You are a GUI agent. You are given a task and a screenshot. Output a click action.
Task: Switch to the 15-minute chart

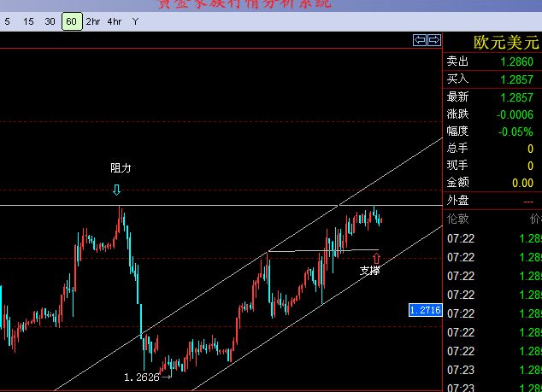(x=28, y=21)
